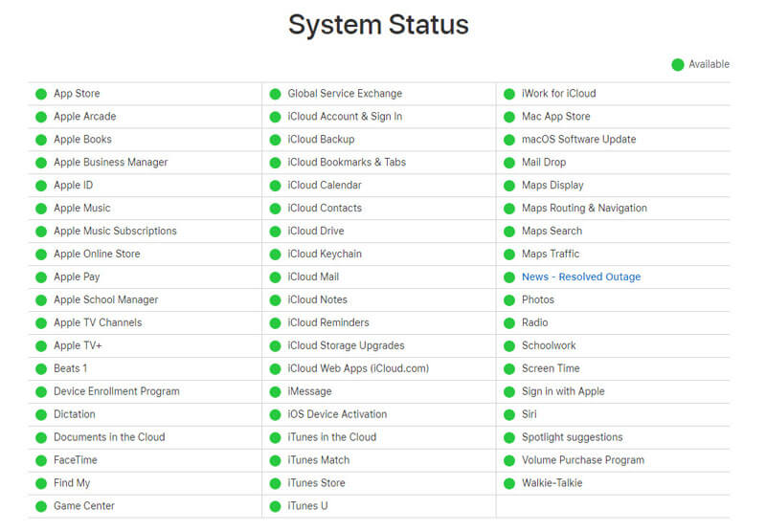Click the green dot beside Game Center
Screen dimensions: 766x532
coord(41,506)
